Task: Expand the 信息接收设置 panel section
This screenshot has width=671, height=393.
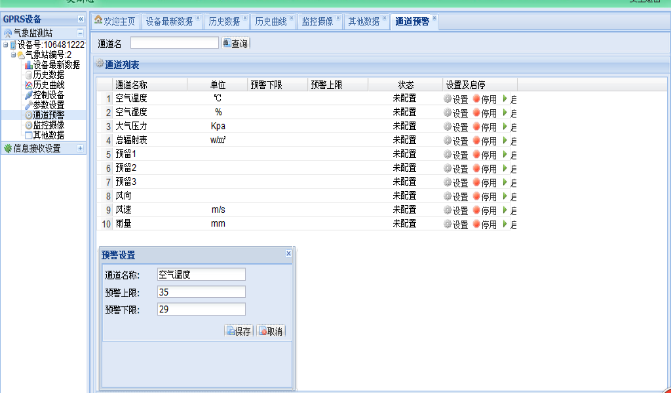Action: click(x=80, y=148)
